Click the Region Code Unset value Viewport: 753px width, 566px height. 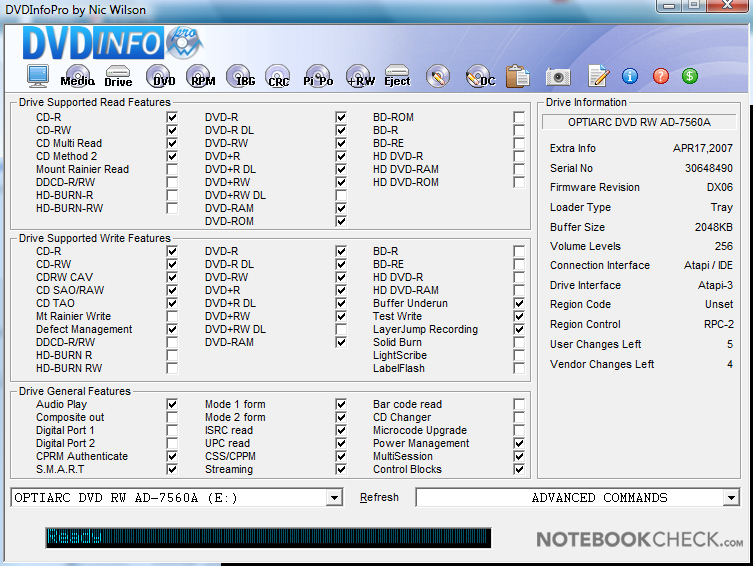click(719, 304)
